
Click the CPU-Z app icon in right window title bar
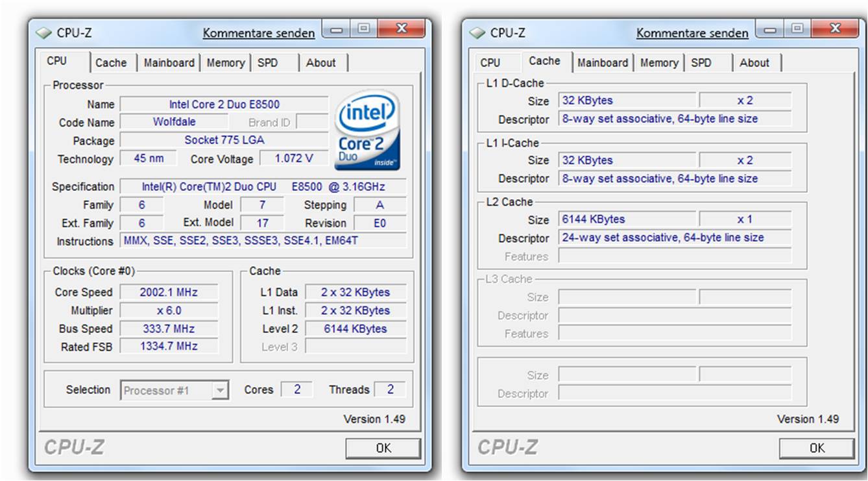coord(477,32)
